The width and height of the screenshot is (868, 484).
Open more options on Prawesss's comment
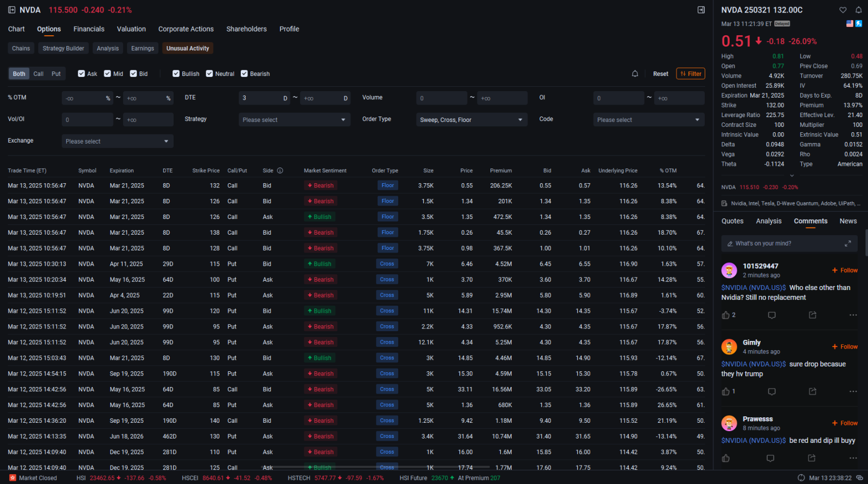point(853,459)
